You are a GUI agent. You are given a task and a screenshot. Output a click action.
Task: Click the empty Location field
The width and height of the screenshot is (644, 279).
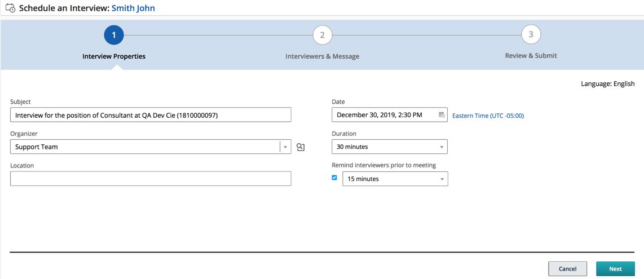coord(151,179)
